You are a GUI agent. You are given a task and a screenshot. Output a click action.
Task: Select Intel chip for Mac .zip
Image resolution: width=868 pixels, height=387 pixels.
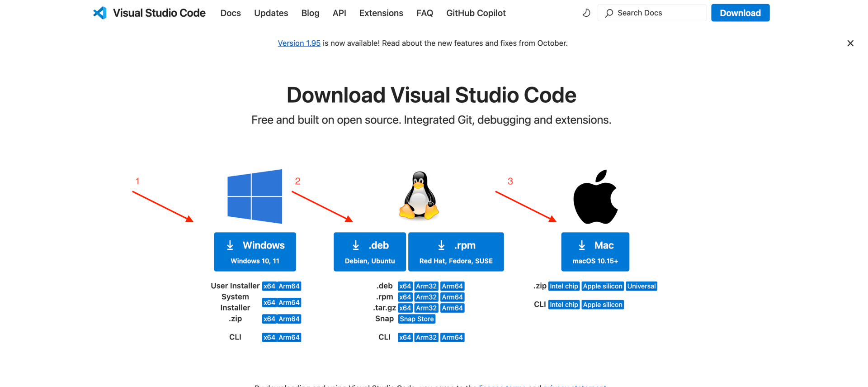pos(564,286)
